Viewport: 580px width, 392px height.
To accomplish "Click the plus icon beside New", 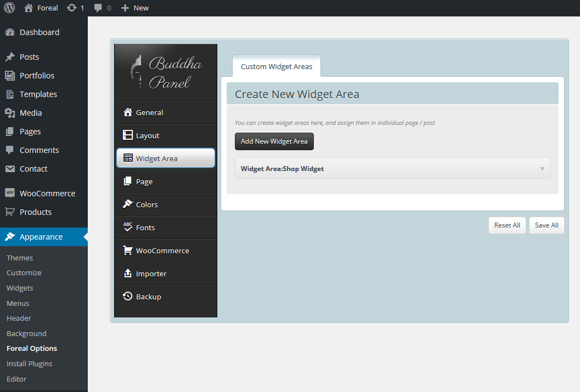I will [x=125, y=8].
